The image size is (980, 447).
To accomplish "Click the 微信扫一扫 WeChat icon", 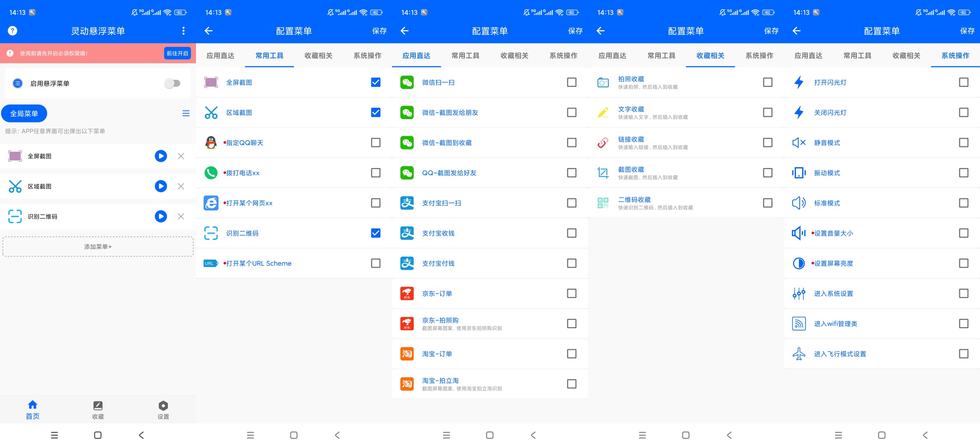I will [x=407, y=82].
